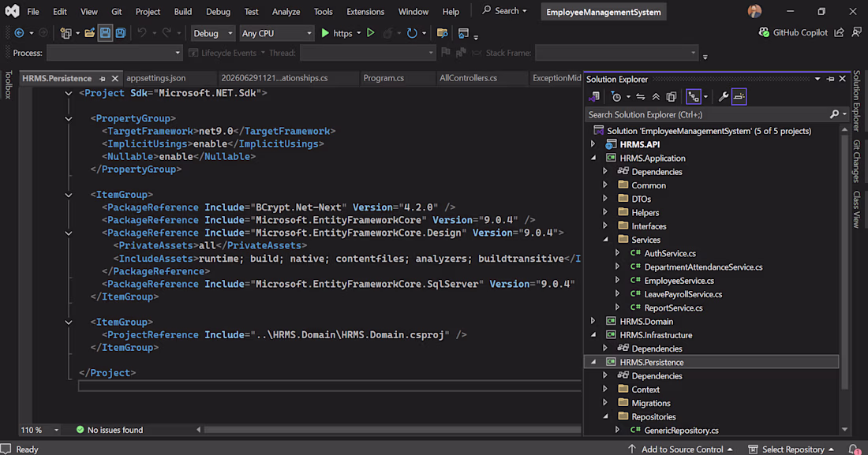The image size is (868, 455).
Task: Switch to the appsettings.json tab
Action: [x=156, y=78]
